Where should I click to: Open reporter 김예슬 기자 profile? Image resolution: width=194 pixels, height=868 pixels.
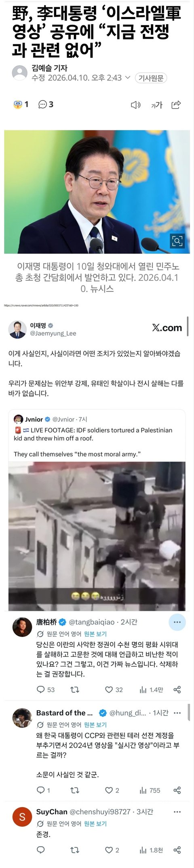tap(49, 68)
